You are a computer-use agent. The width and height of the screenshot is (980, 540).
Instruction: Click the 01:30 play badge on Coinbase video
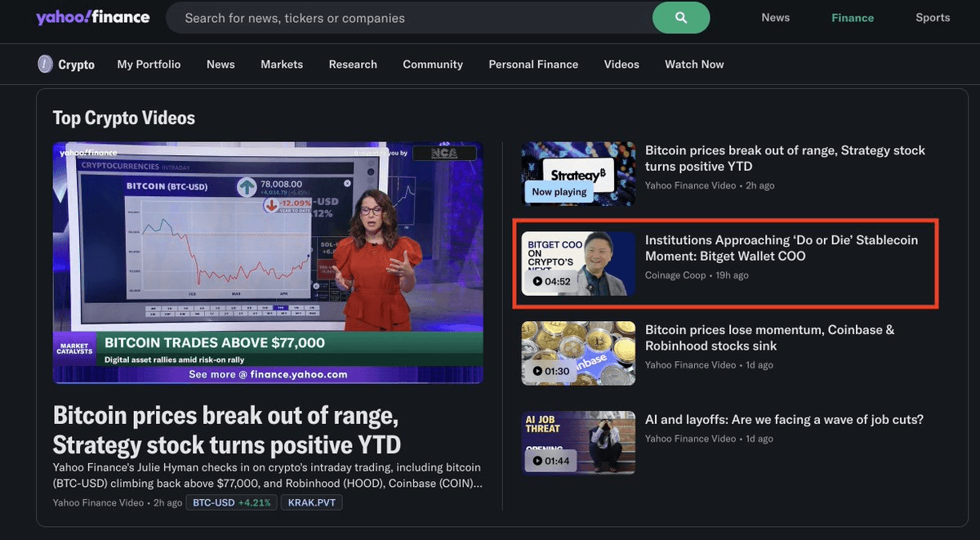point(551,371)
